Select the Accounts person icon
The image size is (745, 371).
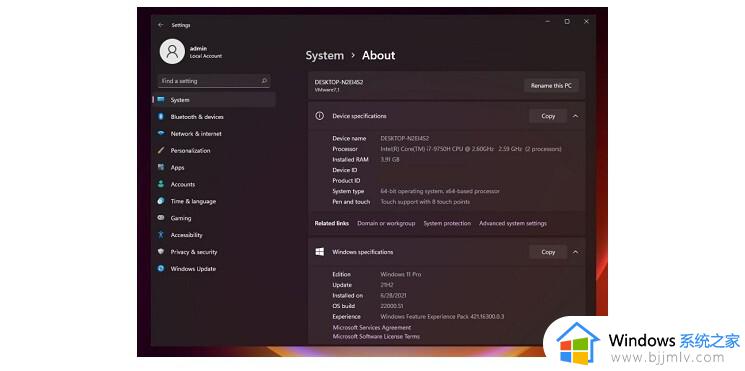[x=161, y=184]
